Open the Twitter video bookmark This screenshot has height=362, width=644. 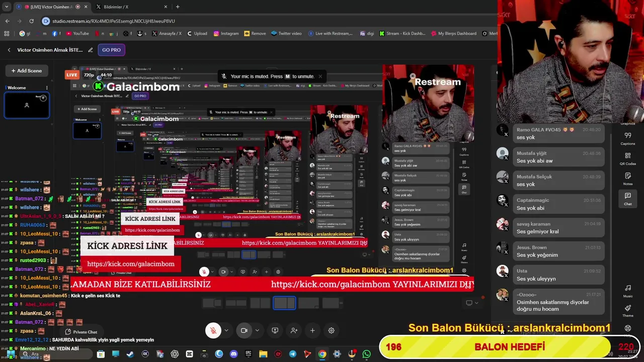pos(286,34)
